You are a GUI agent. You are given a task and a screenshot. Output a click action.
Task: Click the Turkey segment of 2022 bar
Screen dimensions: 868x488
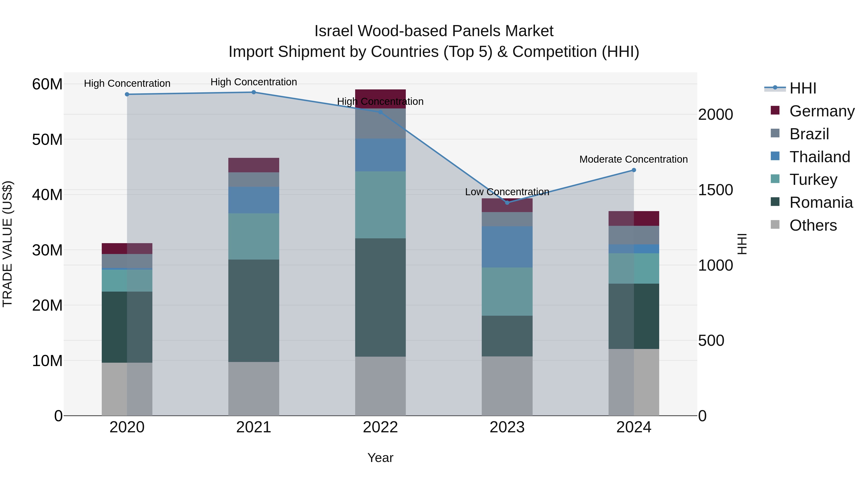point(380,205)
